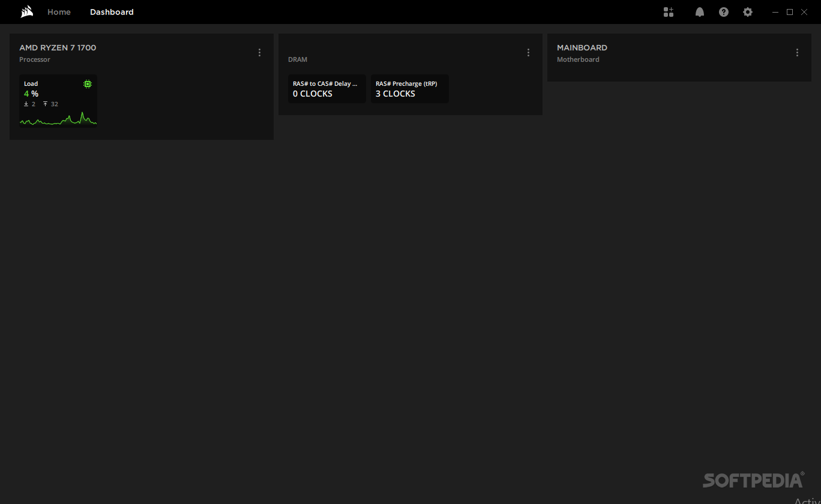Viewport: 821px width, 504px height.
Task: Switch to the Dashboard tab
Action: point(112,12)
